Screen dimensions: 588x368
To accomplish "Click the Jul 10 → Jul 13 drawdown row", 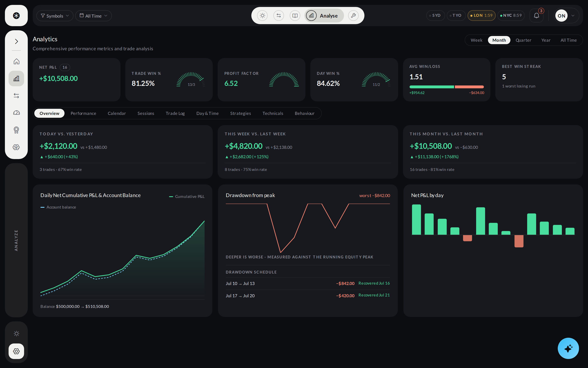I will pos(308,283).
